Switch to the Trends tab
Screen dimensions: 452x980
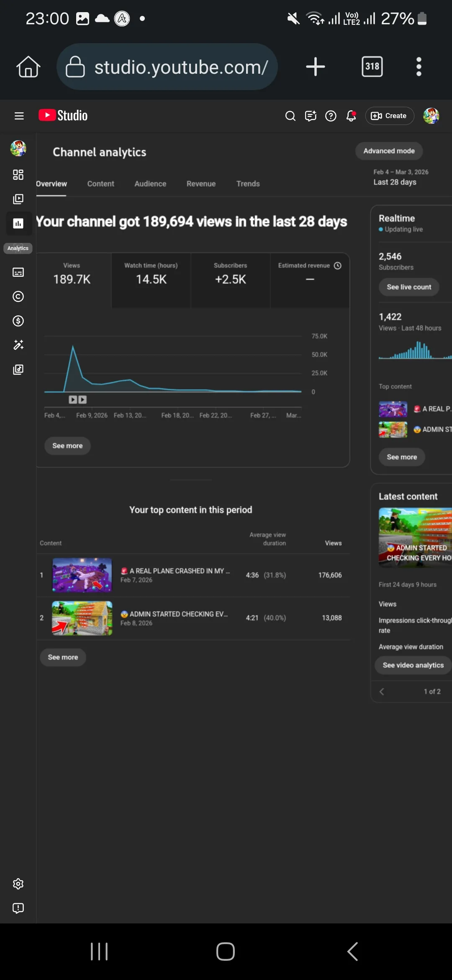pos(248,184)
